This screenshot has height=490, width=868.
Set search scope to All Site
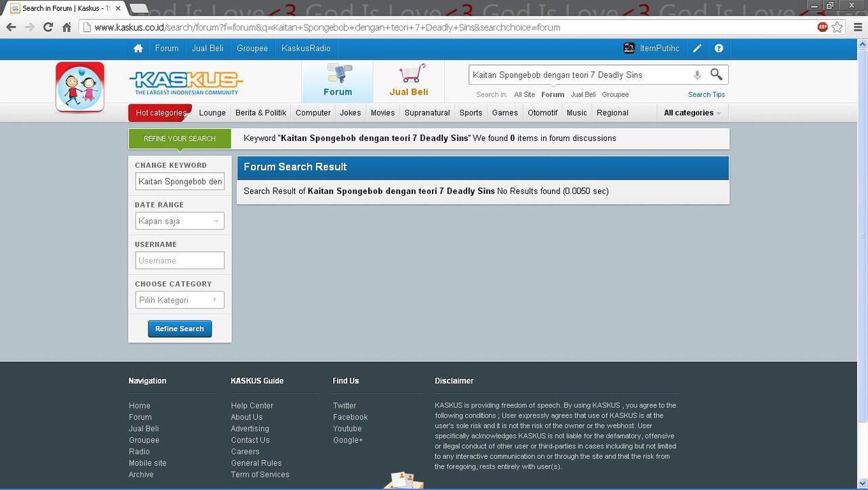click(x=524, y=95)
